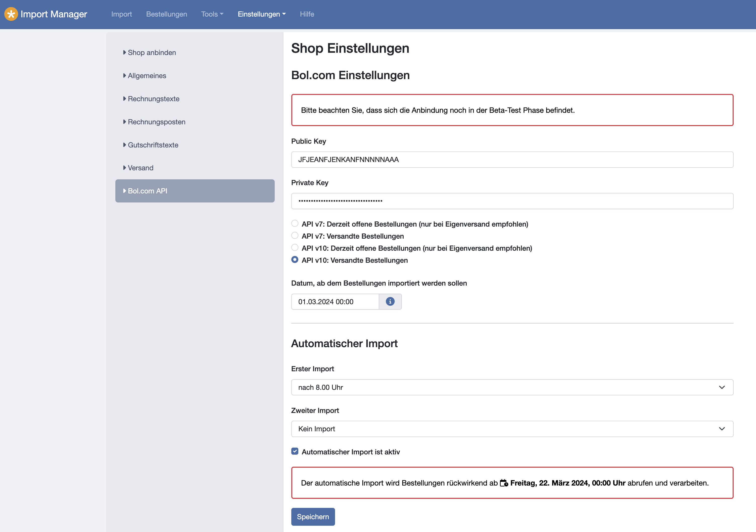Uncheck Automatischer Import ist aktiv checkbox
The width and height of the screenshot is (756, 532).
[x=295, y=451]
